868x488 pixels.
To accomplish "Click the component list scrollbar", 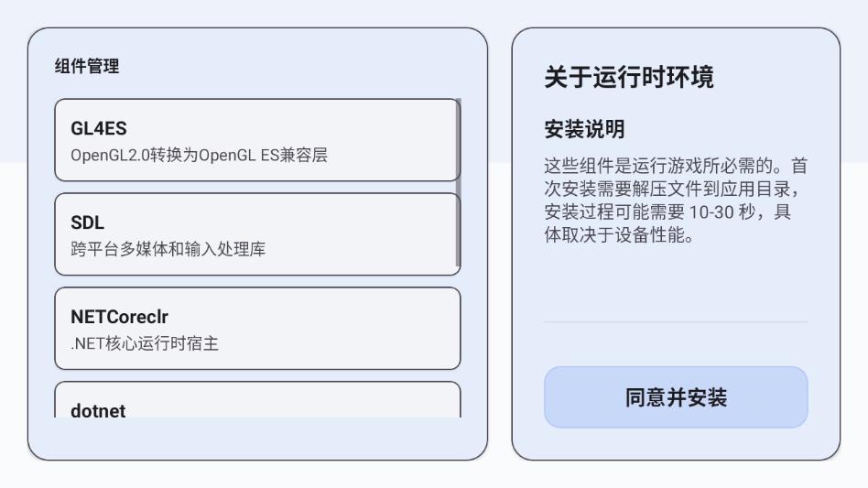I will [x=459, y=183].
